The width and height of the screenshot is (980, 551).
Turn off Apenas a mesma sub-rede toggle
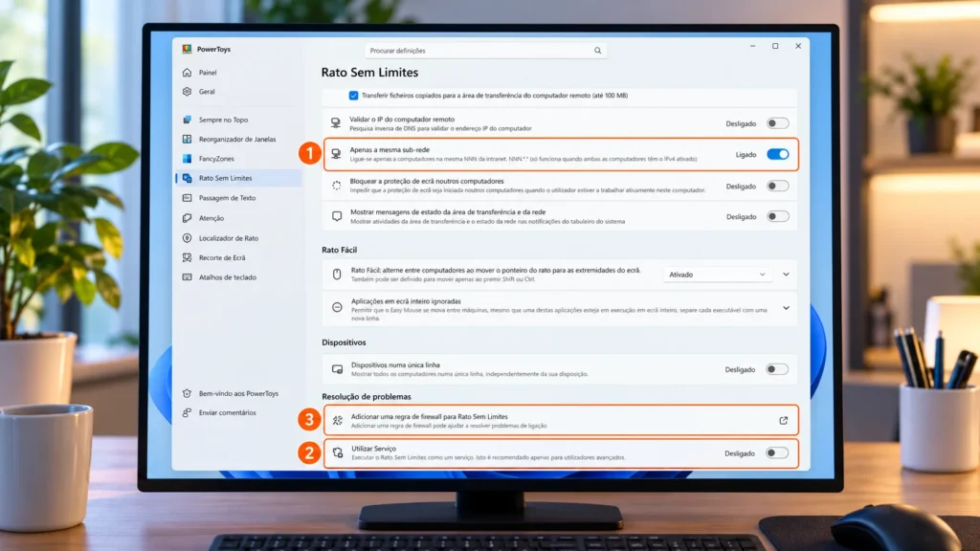point(777,154)
